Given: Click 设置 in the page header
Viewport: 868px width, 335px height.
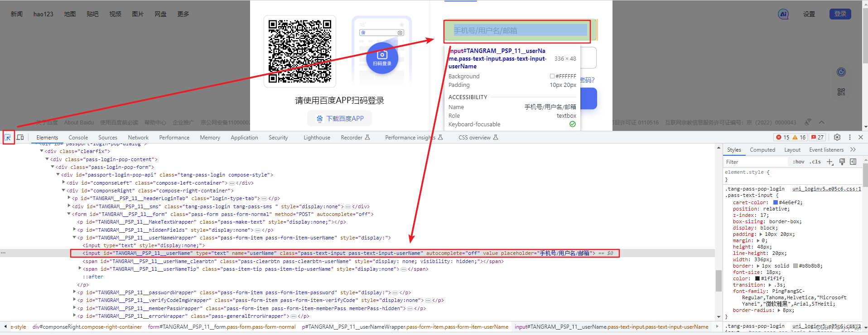Looking at the screenshot, I should (x=809, y=14).
